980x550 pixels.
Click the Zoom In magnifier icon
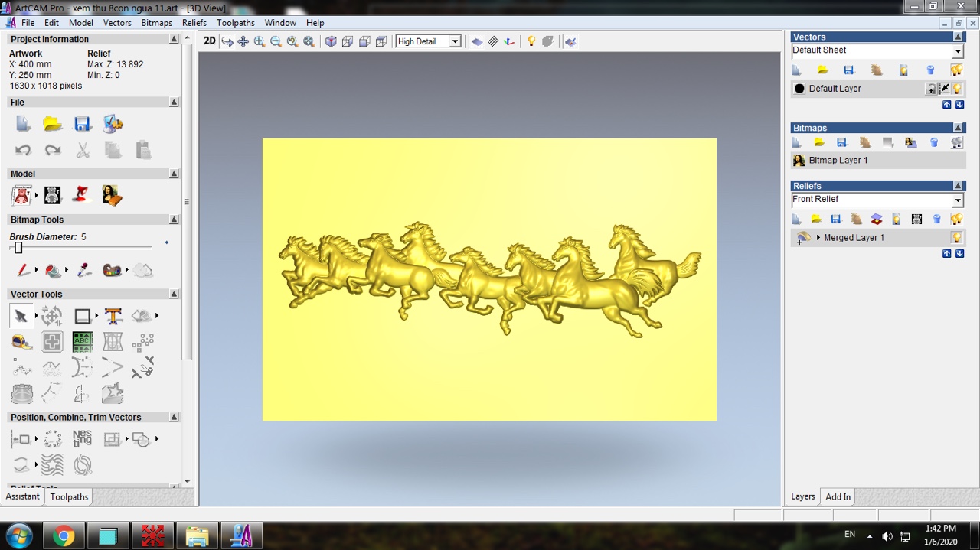[x=260, y=41]
